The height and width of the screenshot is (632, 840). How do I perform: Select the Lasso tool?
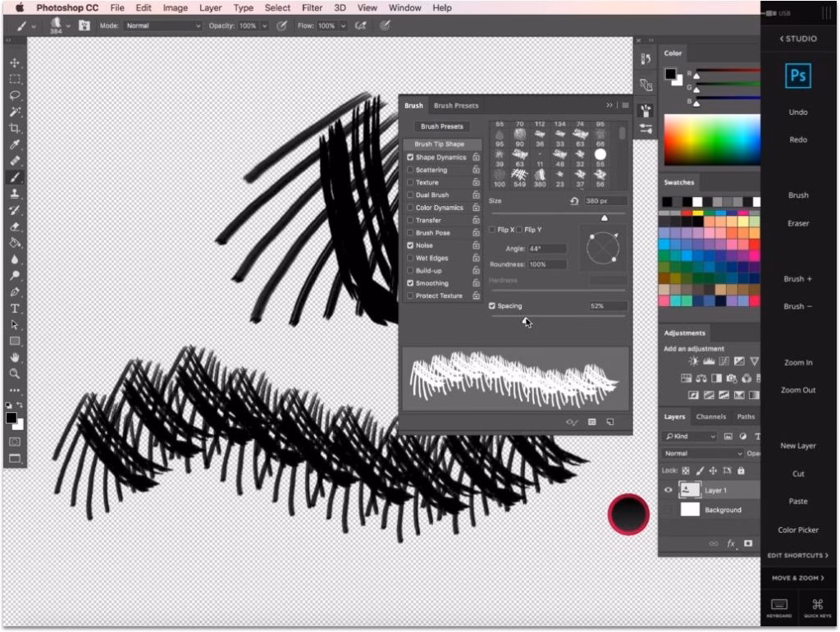point(15,95)
